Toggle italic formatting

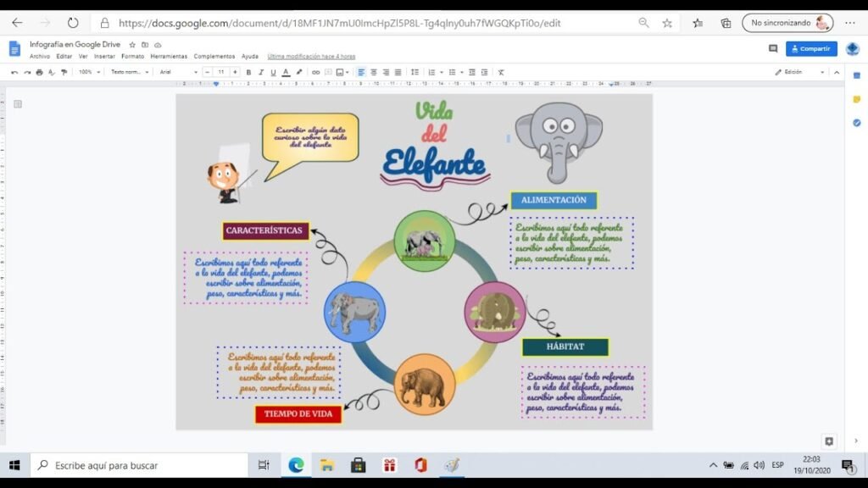pyautogui.click(x=260, y=73)
